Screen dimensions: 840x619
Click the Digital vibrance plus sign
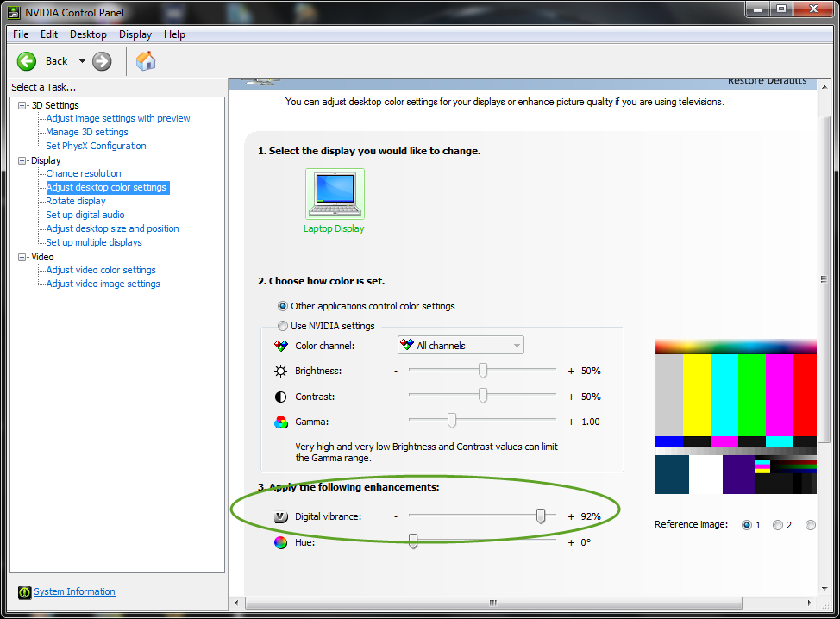[x=571, y=516]
